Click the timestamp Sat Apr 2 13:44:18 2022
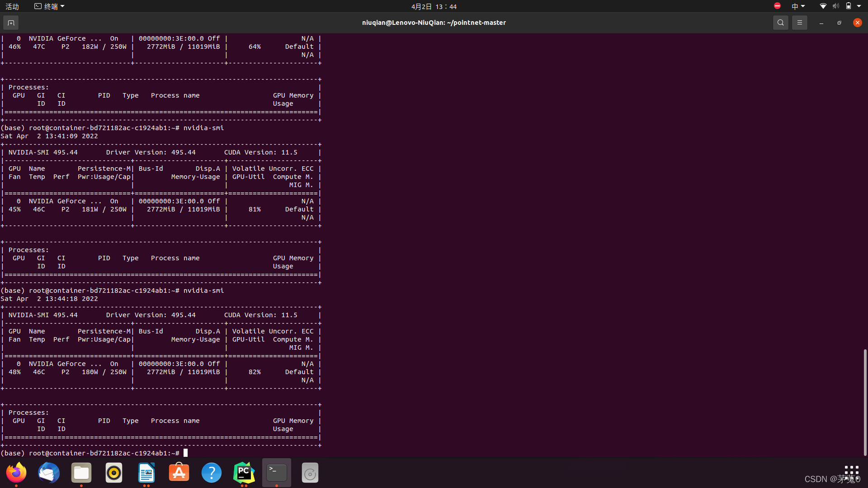The width and height of the screenshot is (868, 488). 49,299
